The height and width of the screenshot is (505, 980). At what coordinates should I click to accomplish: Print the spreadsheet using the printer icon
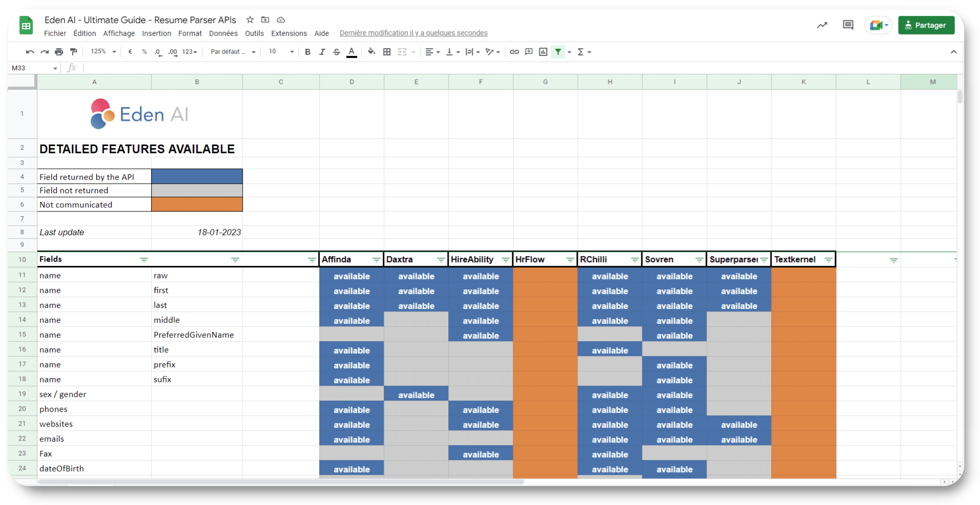pos(59,52)
